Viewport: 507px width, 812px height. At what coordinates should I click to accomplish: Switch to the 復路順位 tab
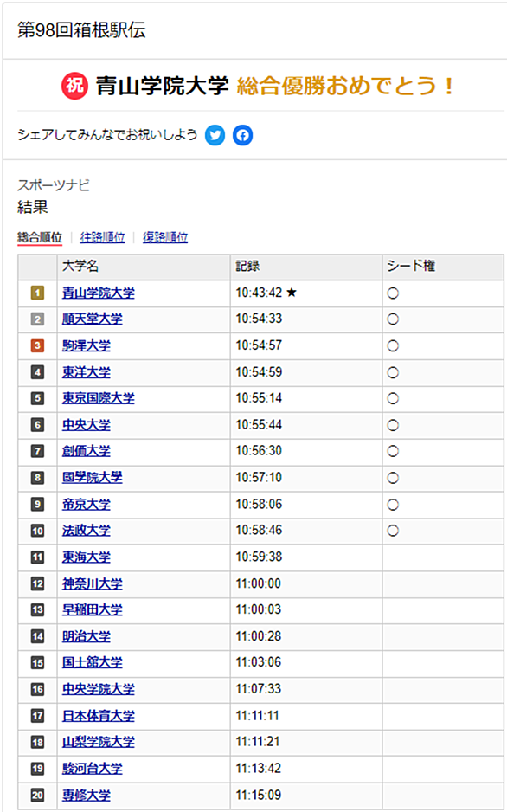165,238
